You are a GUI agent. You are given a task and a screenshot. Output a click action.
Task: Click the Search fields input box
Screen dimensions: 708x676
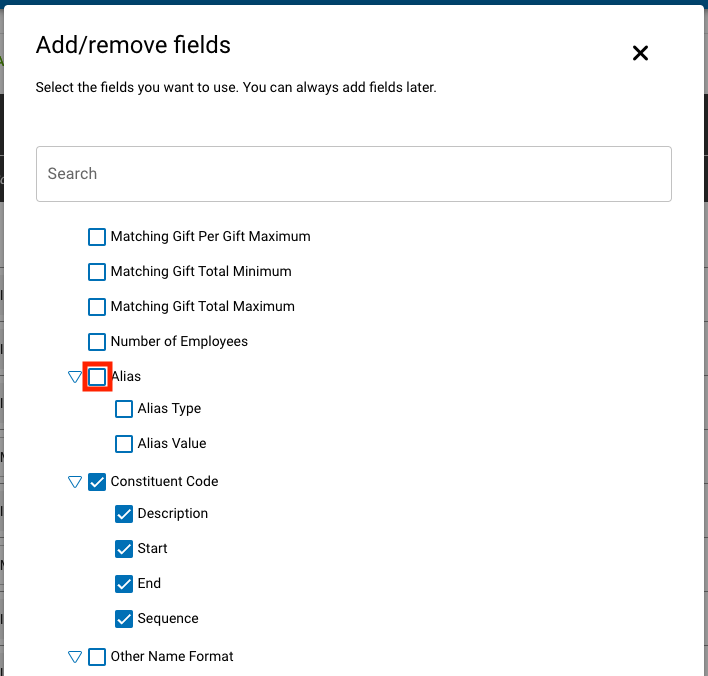coord(354,174)
